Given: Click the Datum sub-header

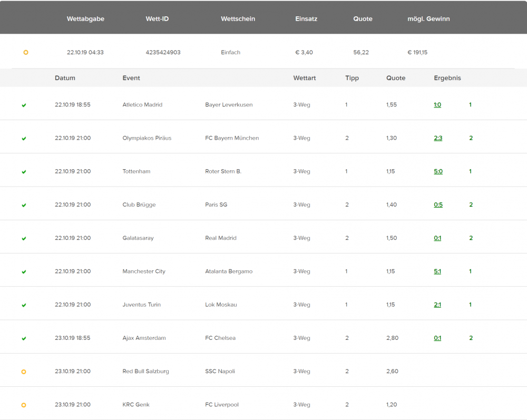Looking at the screenshot, I should [65, 78].
